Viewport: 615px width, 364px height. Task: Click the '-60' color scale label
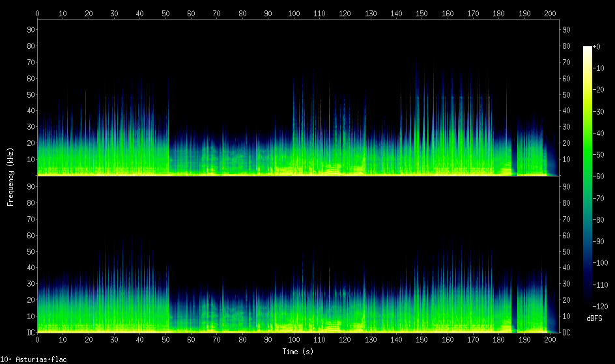[x=598, y=176]
